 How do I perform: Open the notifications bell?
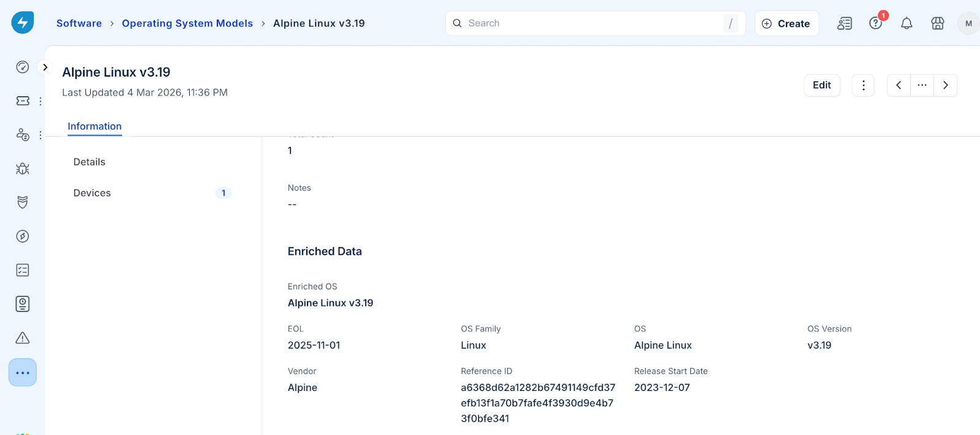(x=907, y=23)
